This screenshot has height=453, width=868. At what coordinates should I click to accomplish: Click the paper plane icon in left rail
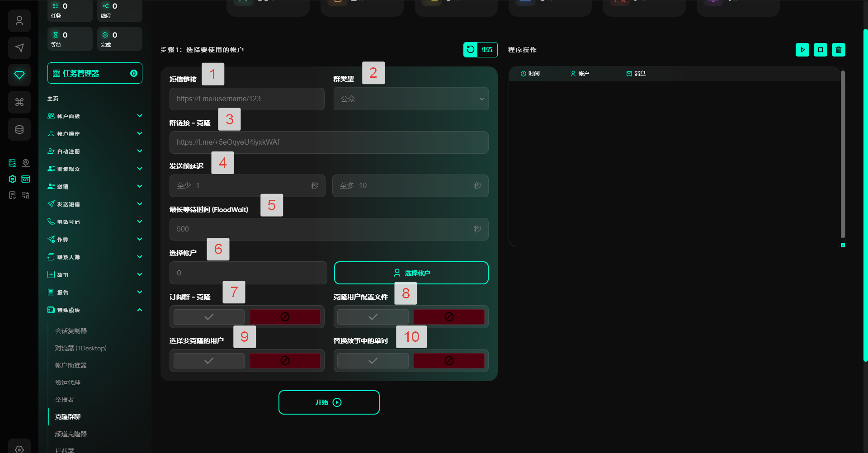click(x=19, y=48)
